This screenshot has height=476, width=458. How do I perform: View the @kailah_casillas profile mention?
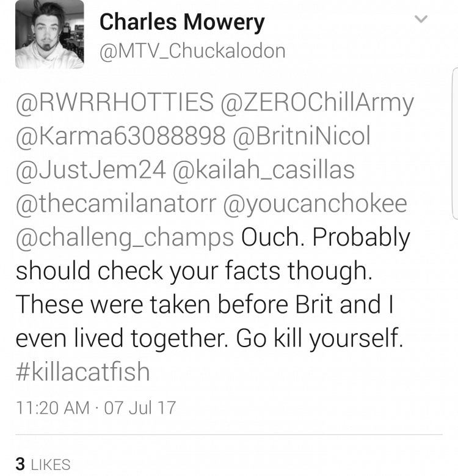[264, 170]
